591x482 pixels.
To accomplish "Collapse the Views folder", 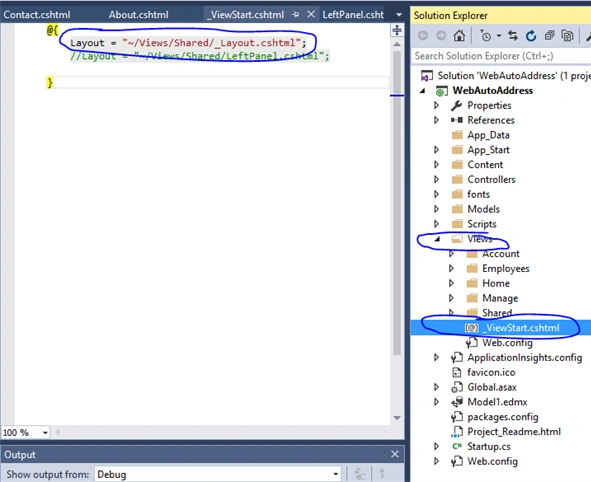I will click(437, 239).
